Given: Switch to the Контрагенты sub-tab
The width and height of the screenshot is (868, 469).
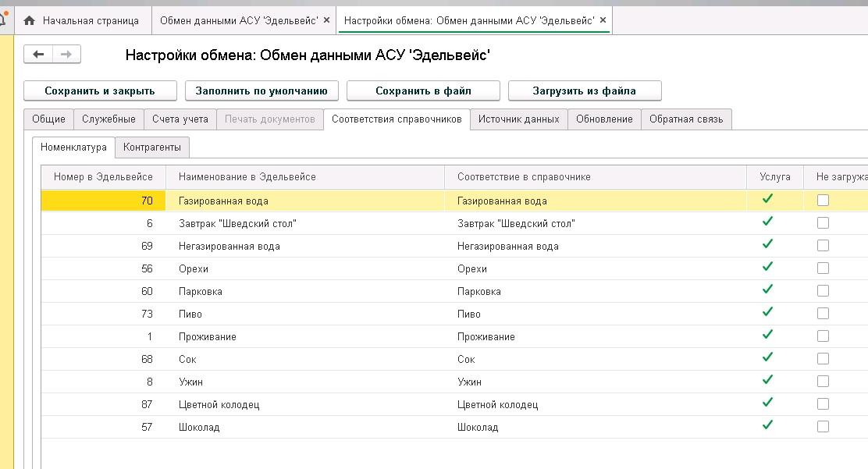Looking at the screenshot, I should click(x=152, y=147).
